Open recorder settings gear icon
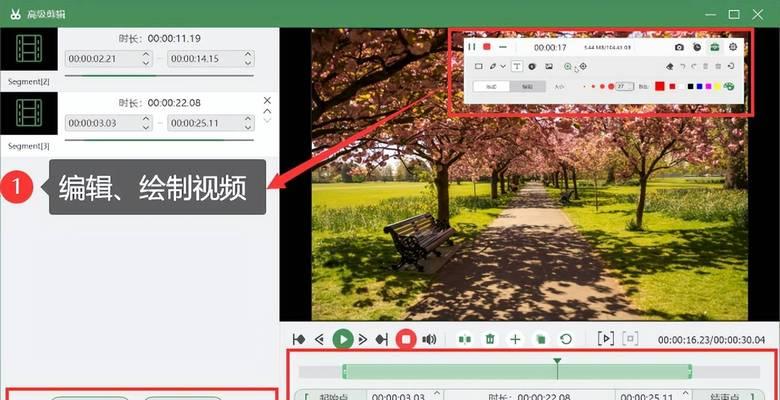 (732, 47)
